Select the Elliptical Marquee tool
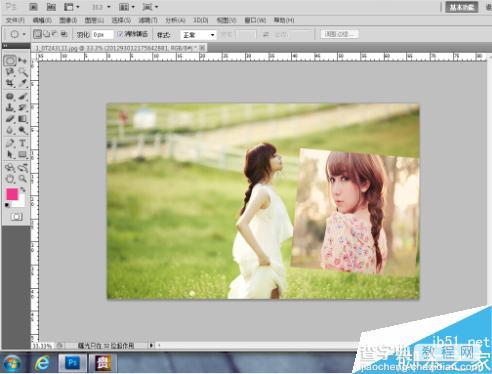Image resolution: width=492 pixels, height=374 pixels. [10, 60]
